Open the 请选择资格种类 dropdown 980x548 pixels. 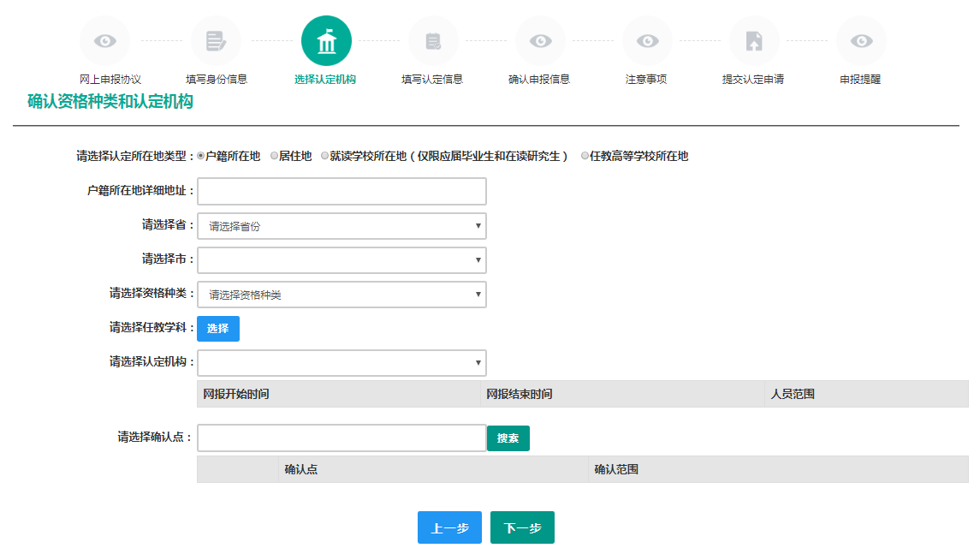pos(342,295)
